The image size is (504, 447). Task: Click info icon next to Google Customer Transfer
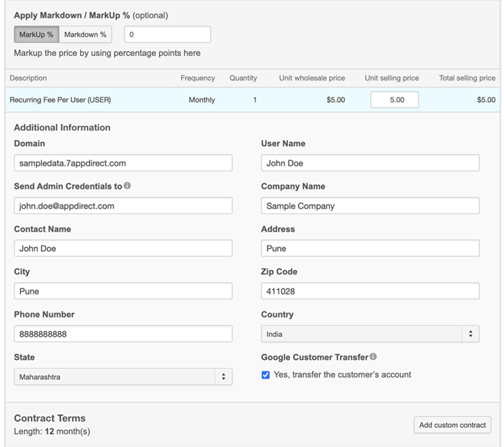pos(373,357)
